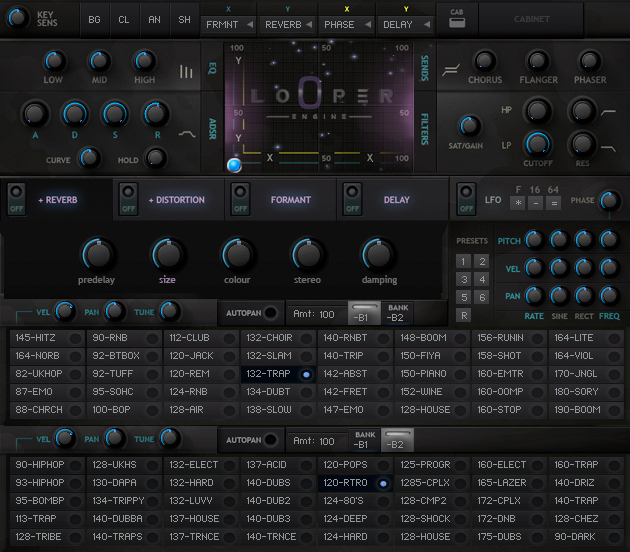Click the high-pass filter shape icon
Viewport: 630px width, 552px height.
[x=608, y=111]
